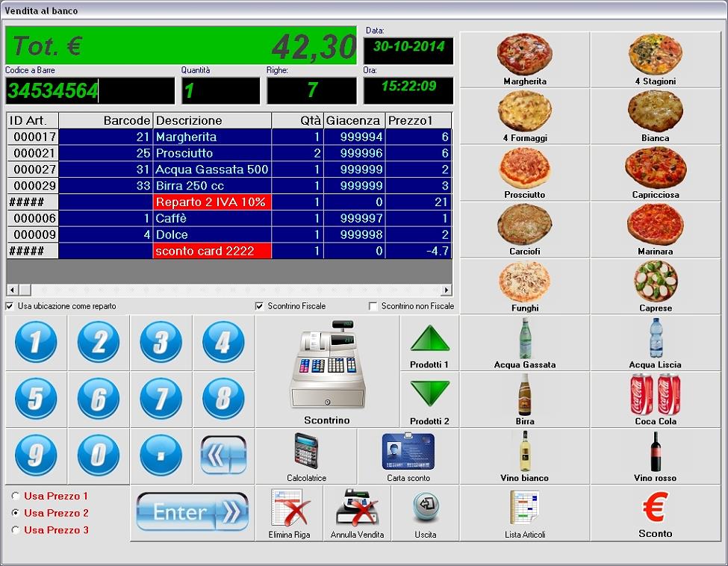Click the Uscita exit icon
The height and width of the screenshot is (566, 728).
[x=425, y=508]
